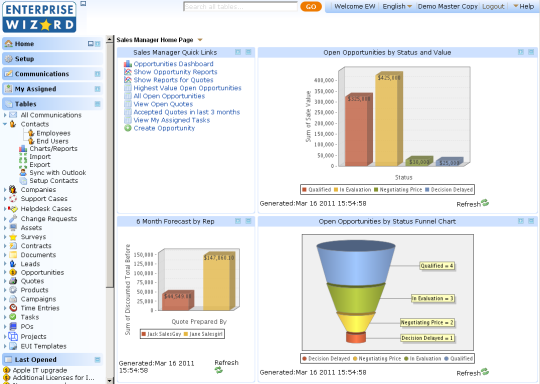Click the Documents folder icon
The image size is (540, 384).
point(13,255)
